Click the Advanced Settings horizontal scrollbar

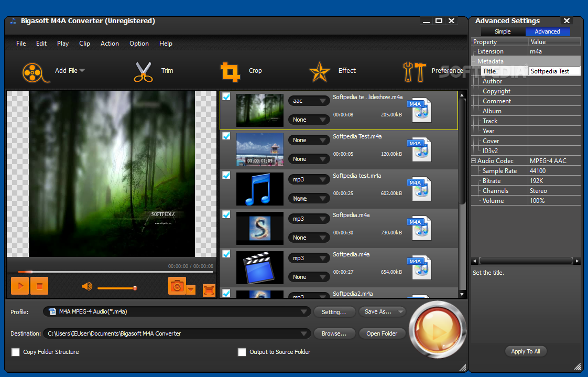point(526,261)
